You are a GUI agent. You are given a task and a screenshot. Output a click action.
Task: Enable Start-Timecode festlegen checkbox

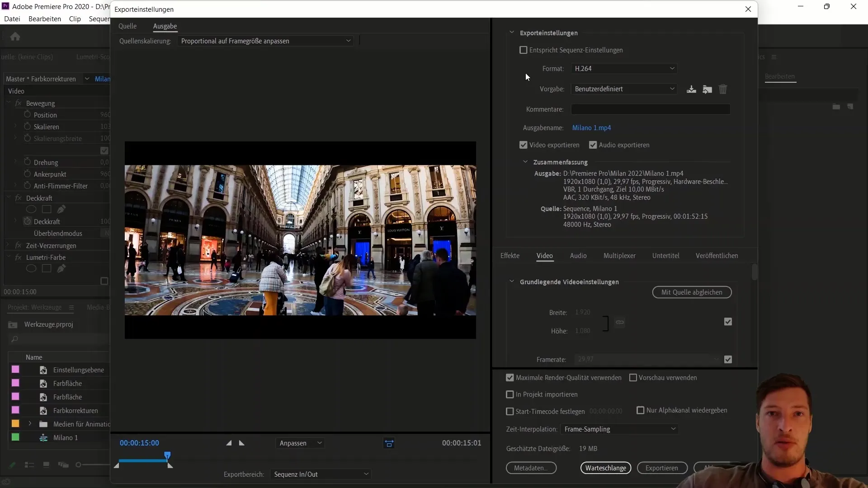pyautogui.click(x=510, y=412)
